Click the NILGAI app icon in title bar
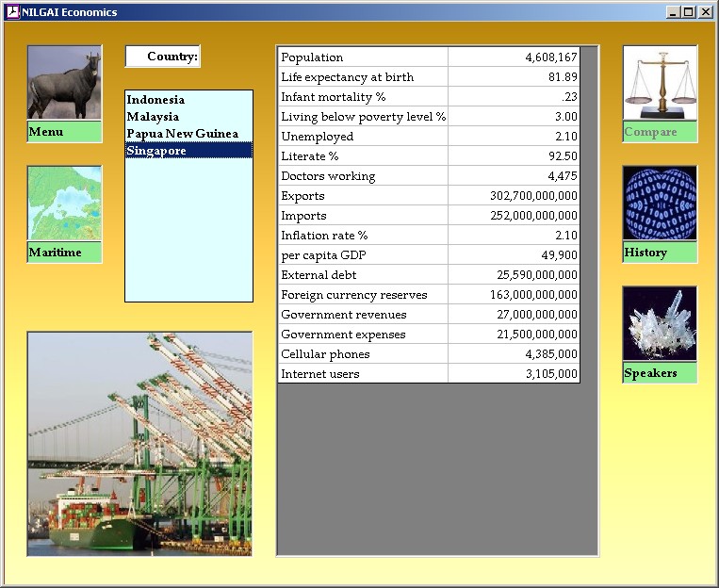This screenshot has width=719, height=588. pos(12,12)
